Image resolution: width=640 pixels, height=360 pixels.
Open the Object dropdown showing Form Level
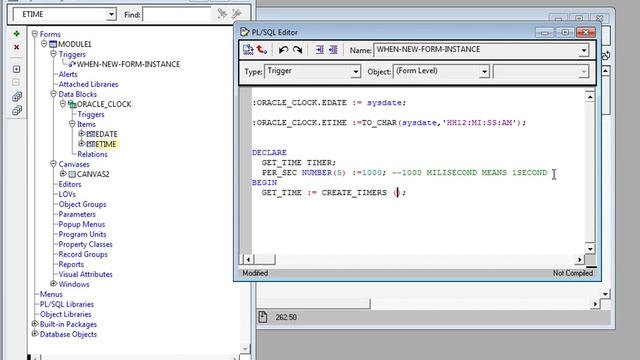(x=484, y=71)
